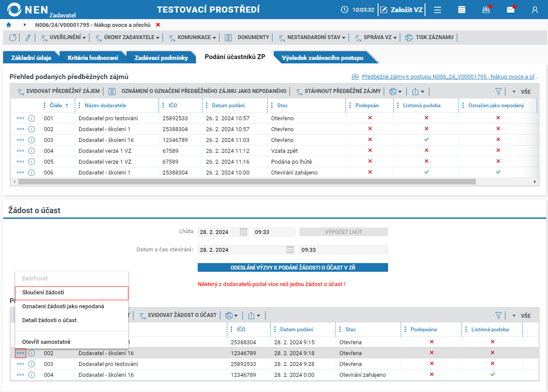The height and width of the screenshot is (392, 548).
Task: Click the edit pencil icon
Action: tap(28, 37)
